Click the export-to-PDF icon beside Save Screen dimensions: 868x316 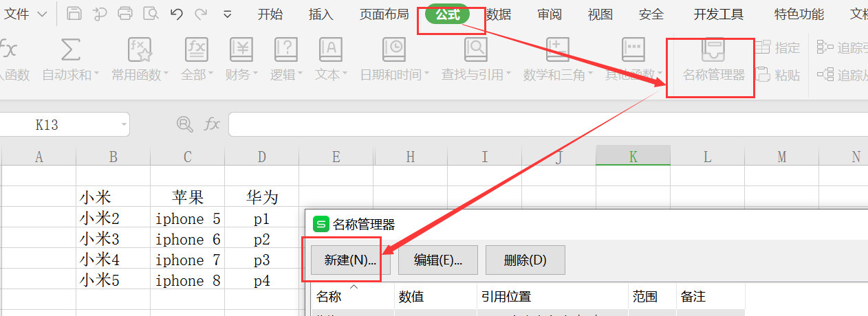pyautogui.click(x=100, y=14)
